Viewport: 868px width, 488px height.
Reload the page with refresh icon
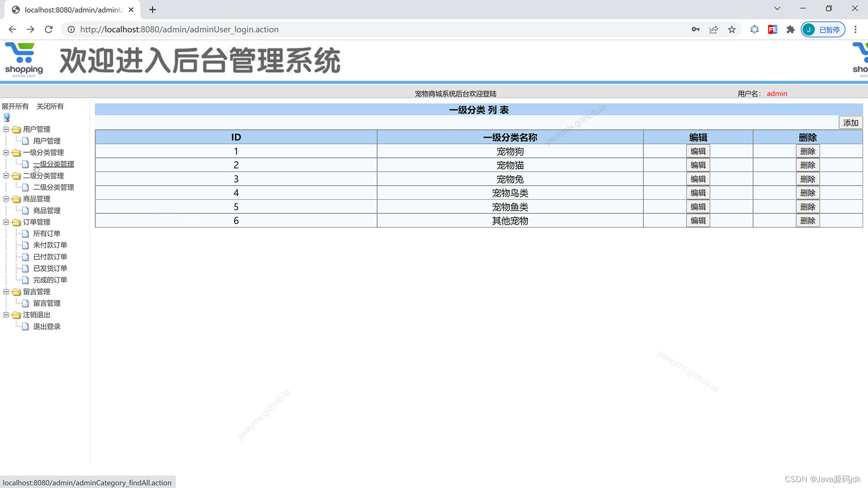[49, 29]
